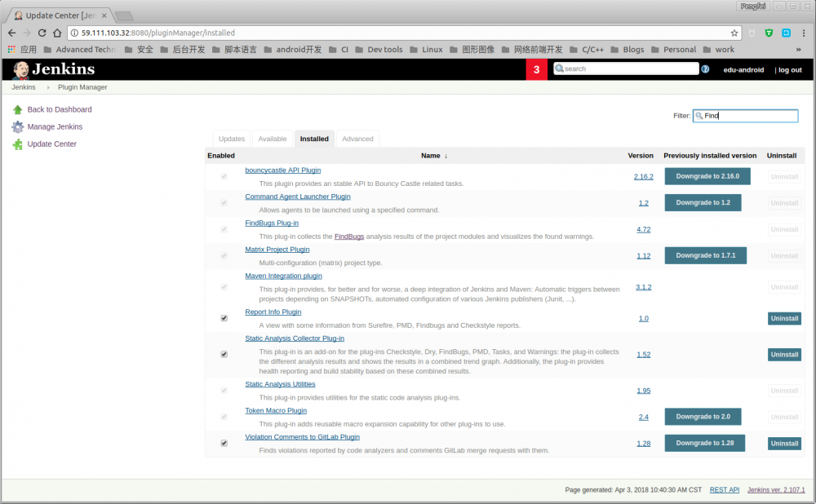Open the Linux bookmark folder
The image size is (816, 504).
pos(426,50)
